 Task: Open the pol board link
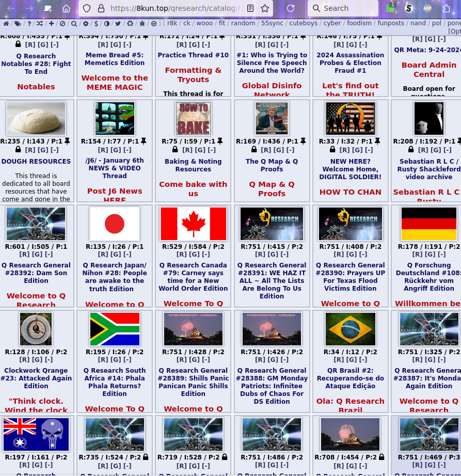(436, 23)
